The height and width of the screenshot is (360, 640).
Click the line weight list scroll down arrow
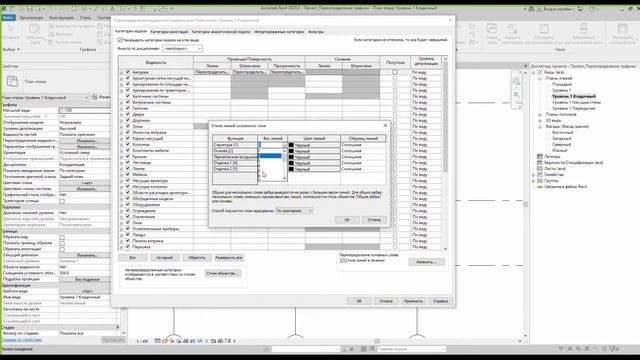point(284,178)
